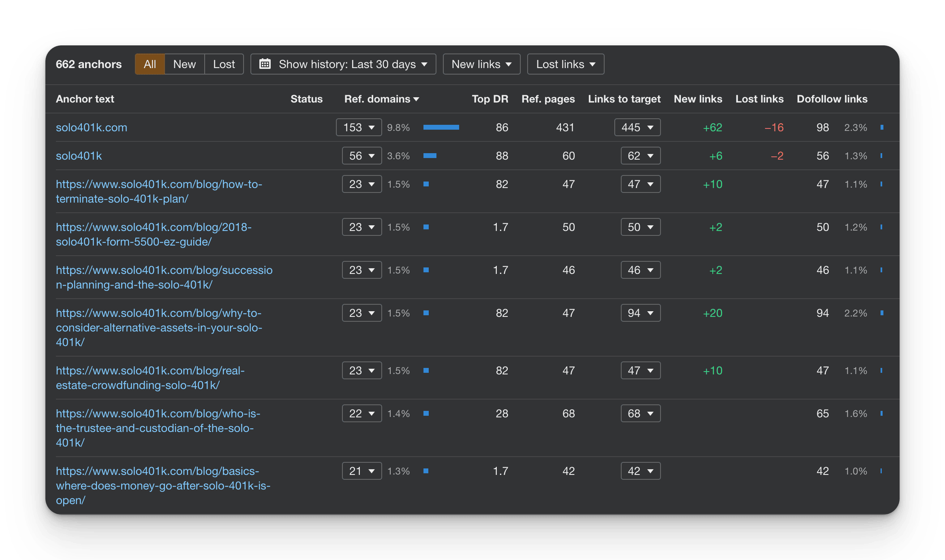
Task: Click the 431 ref. pages value
Action: point(565,127)
